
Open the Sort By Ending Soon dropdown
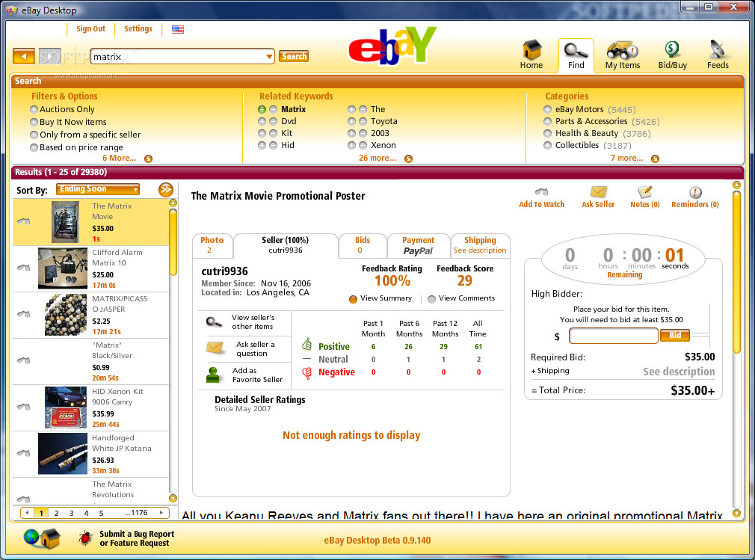(x=98, y=189)
